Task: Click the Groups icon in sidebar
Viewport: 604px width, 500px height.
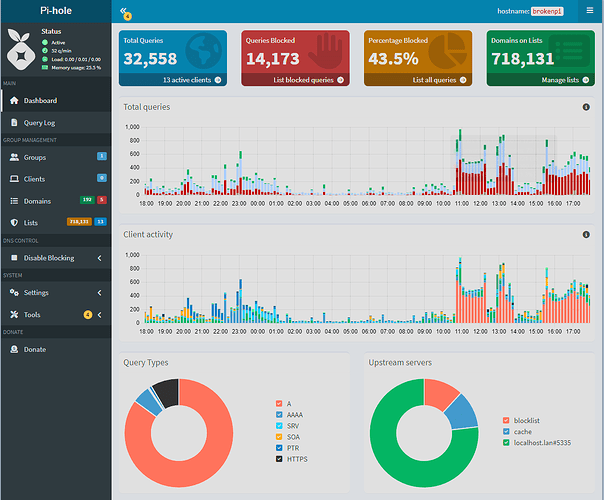Action: 13,157
